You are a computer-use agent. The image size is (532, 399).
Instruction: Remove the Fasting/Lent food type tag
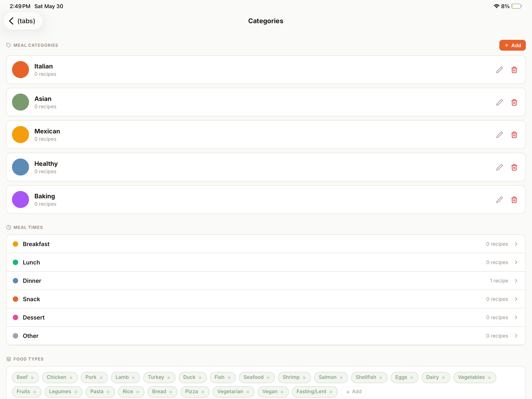[331, 392]
